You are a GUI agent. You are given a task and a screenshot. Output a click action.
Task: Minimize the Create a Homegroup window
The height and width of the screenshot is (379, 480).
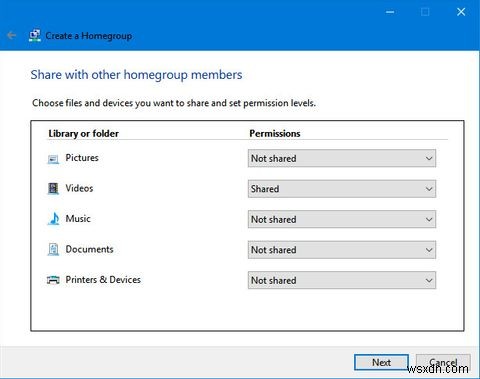point(390,12)
